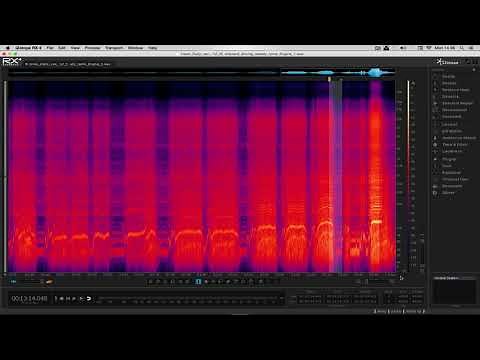The height and width of the screenshot is (360, 480).
Task: Open the Edit menu
Action: pos(62,48)
